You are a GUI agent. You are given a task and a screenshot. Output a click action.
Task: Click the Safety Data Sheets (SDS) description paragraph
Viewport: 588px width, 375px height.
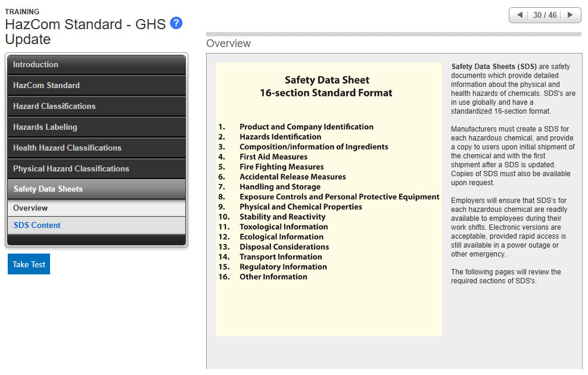(x=513, y=89)
